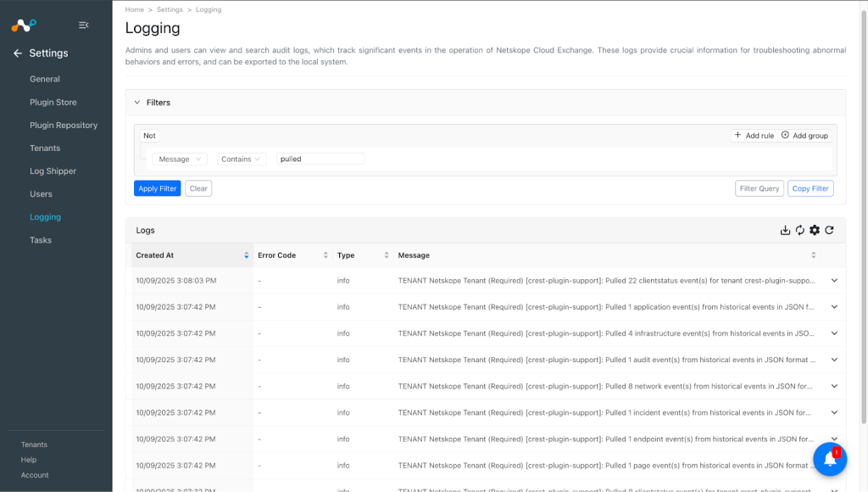
Task: Click the Netskope Cloud Exchange logo
Action: pyautogui.click(x=24, y=25)
